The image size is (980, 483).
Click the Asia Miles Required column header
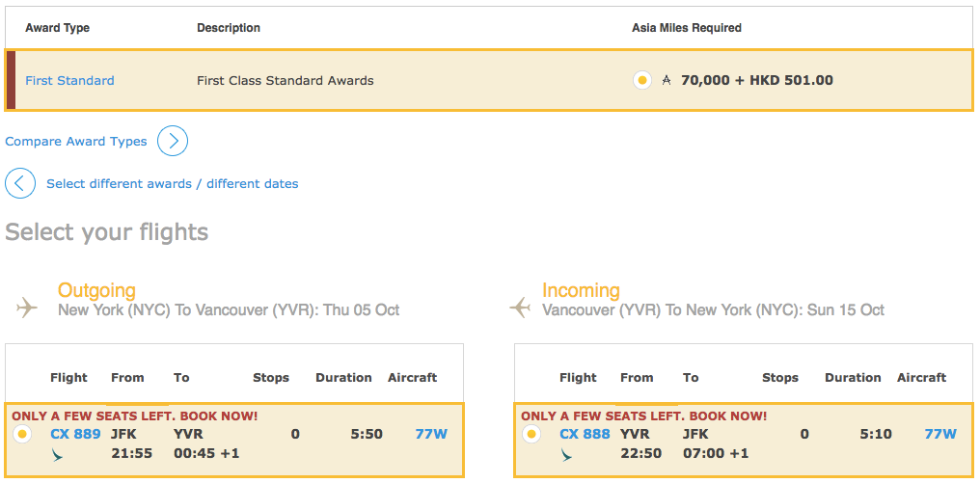click(x=687, y=28)
